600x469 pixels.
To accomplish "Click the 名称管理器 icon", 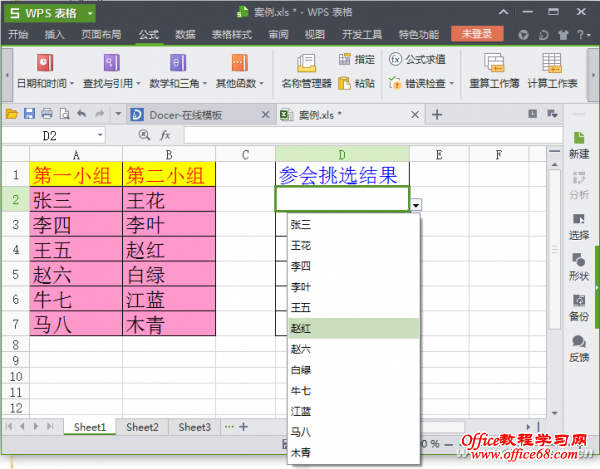I will point(305,70).
